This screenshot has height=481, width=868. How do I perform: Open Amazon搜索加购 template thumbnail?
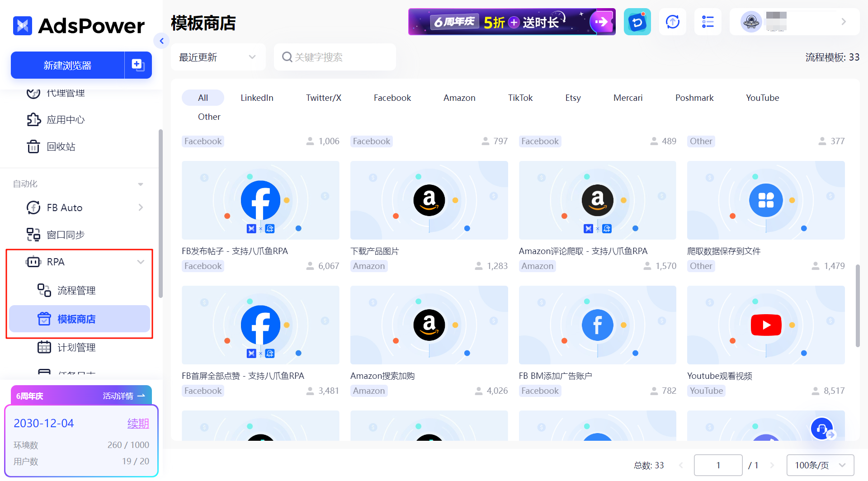click(x=429, y=325)
